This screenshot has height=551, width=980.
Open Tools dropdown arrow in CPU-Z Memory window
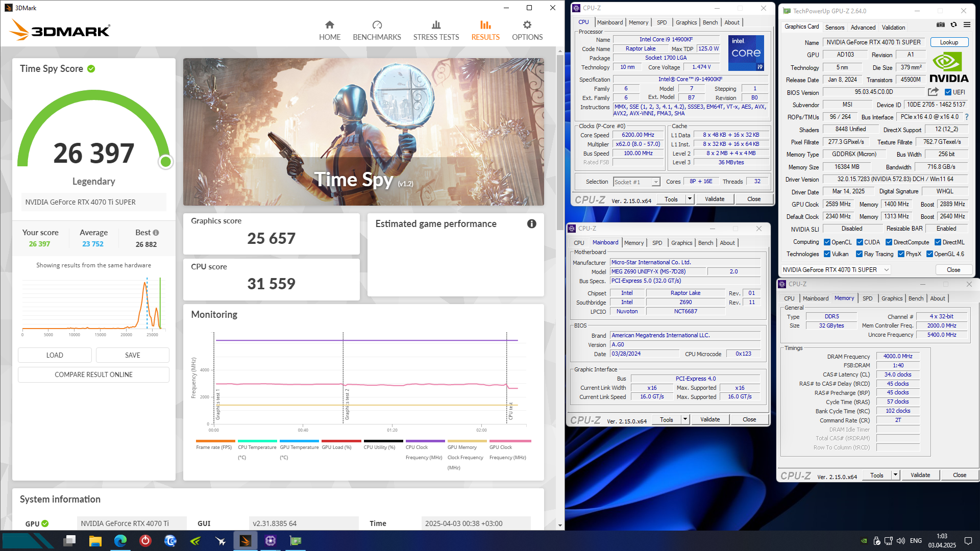[895, 475]
